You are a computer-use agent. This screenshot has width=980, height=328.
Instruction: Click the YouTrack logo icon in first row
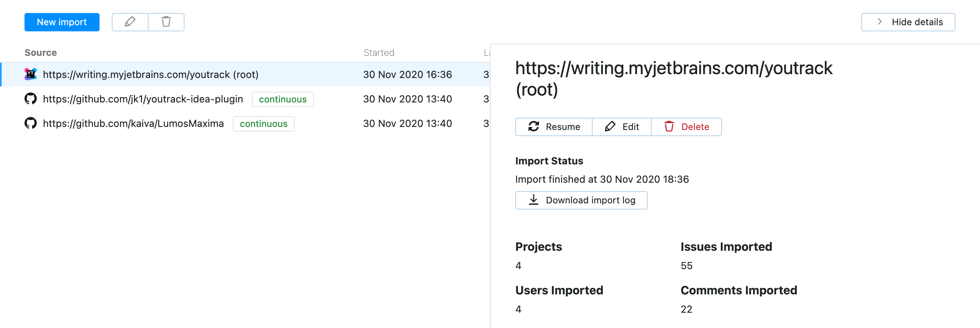tap(31, 74)
